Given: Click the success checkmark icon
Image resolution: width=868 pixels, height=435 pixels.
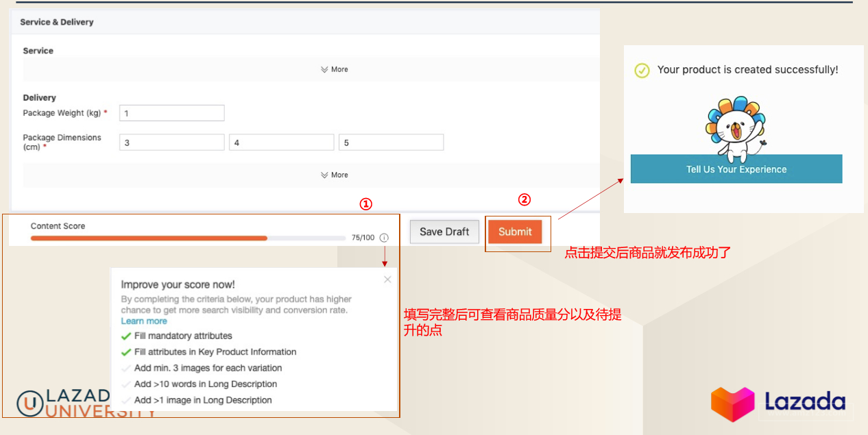Looking at the screenshot, I should coord(642,71).
